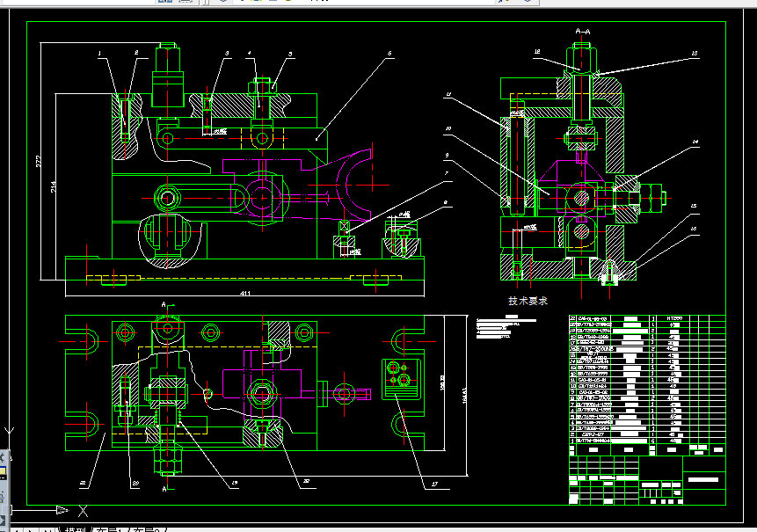Switch to the 布局2 layout tab
This screenshot has height=532, width=757.
click(147, 529)
